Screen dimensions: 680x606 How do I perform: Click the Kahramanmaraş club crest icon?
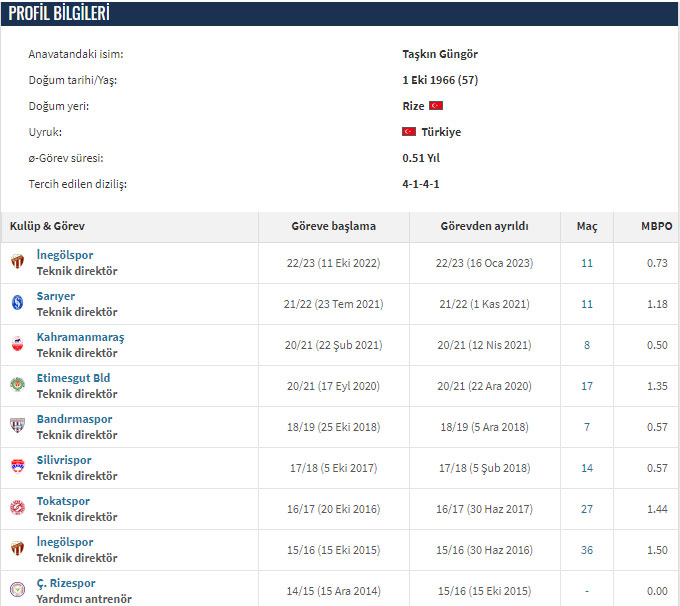pyautogui.click(x=17, y=344)
